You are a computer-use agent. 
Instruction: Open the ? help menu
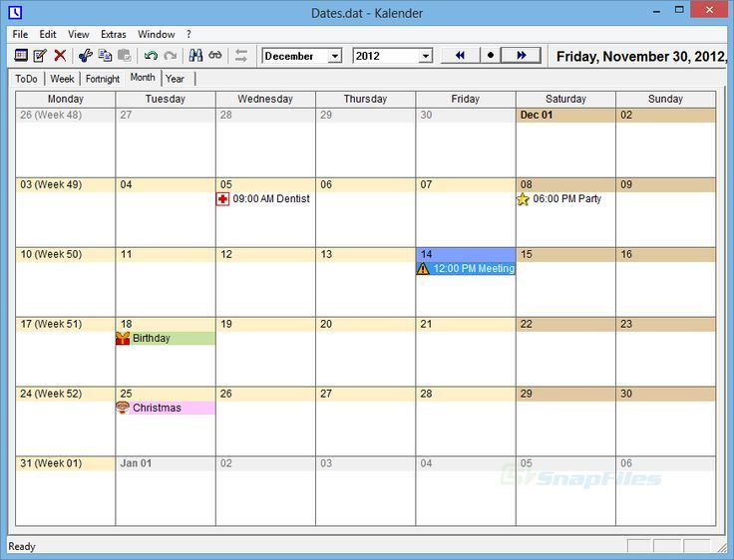tap(188, 34)
